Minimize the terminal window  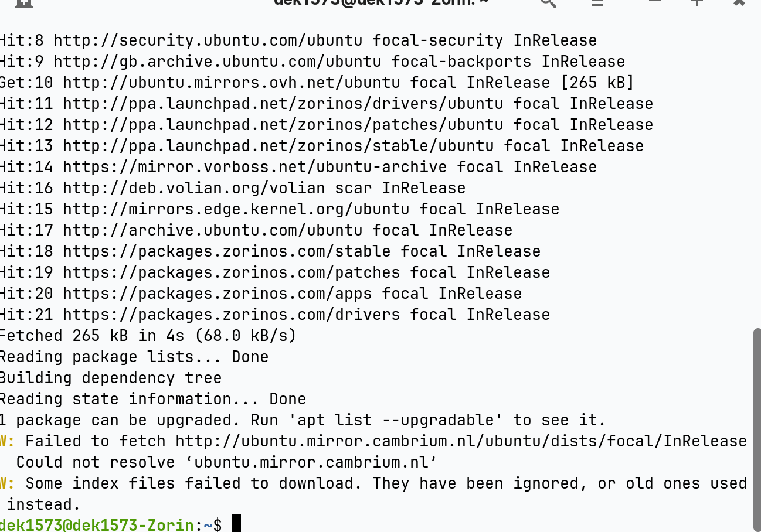(655, 2)
